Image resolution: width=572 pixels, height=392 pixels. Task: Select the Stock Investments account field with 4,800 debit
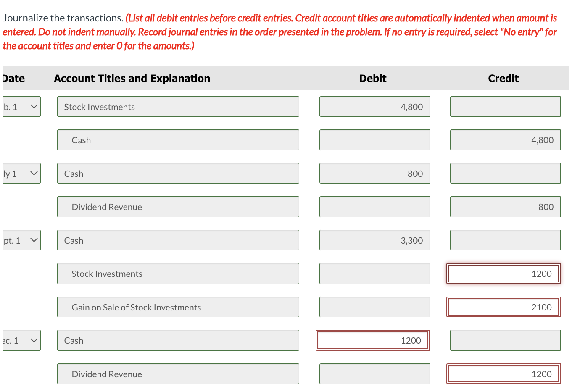click(178, 107)
